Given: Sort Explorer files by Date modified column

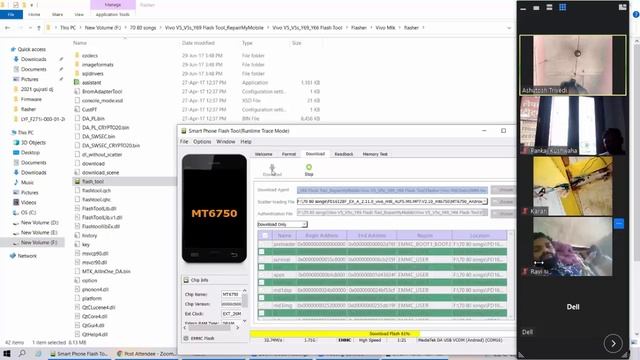Looking at the screenshot, I should [x=198, y=43].
